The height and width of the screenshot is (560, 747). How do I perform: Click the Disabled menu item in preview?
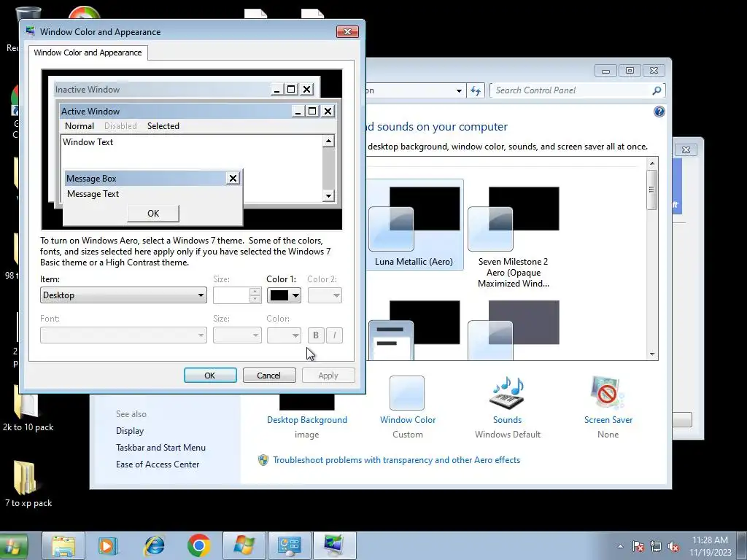point(120,126)
